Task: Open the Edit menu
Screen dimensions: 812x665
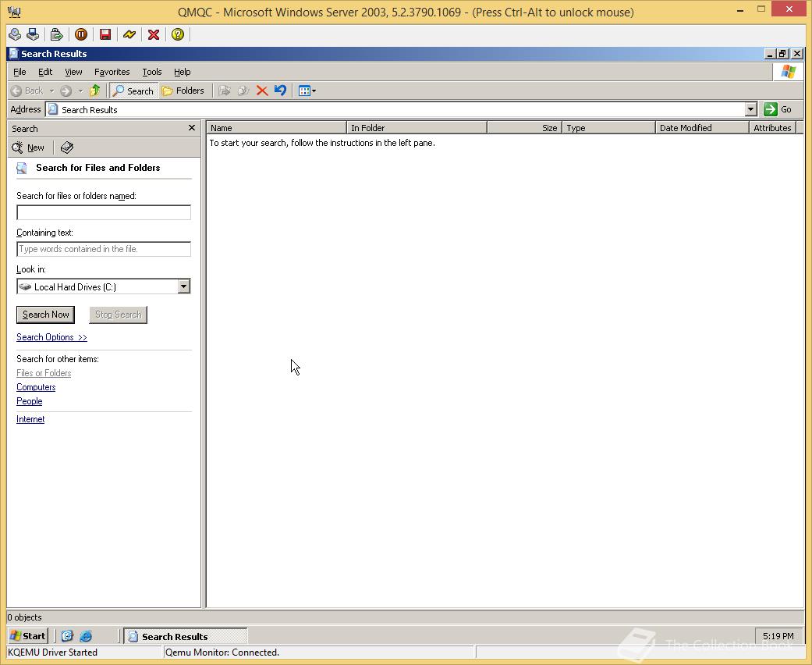Action: [x=45, y=72]
